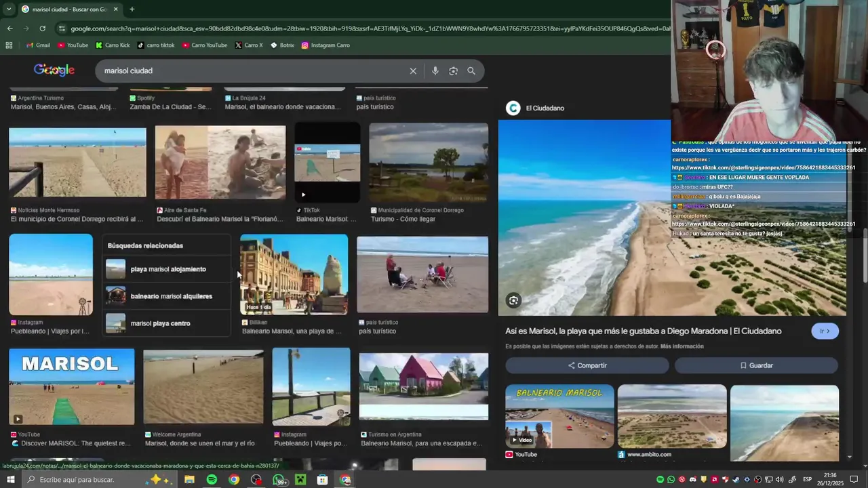Open Mar del Plata sea lion image
Screen dimensions: 868x488
coord(294,274)
